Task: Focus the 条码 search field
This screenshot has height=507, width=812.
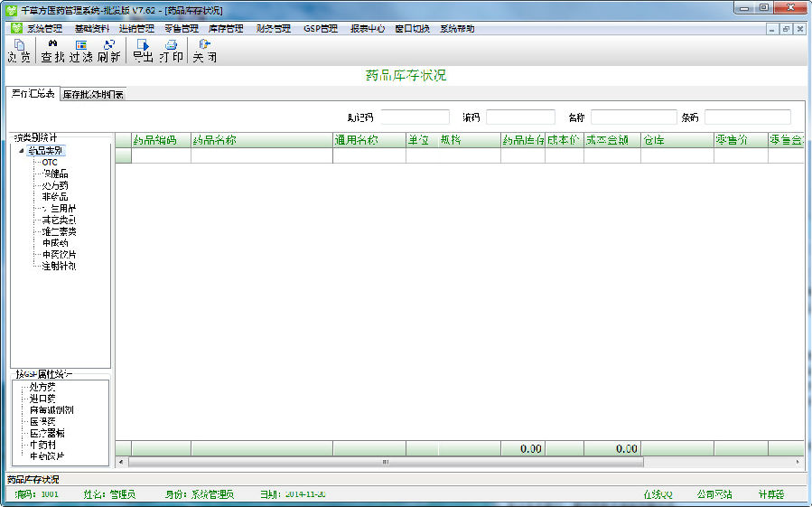Action: [748, 117]
